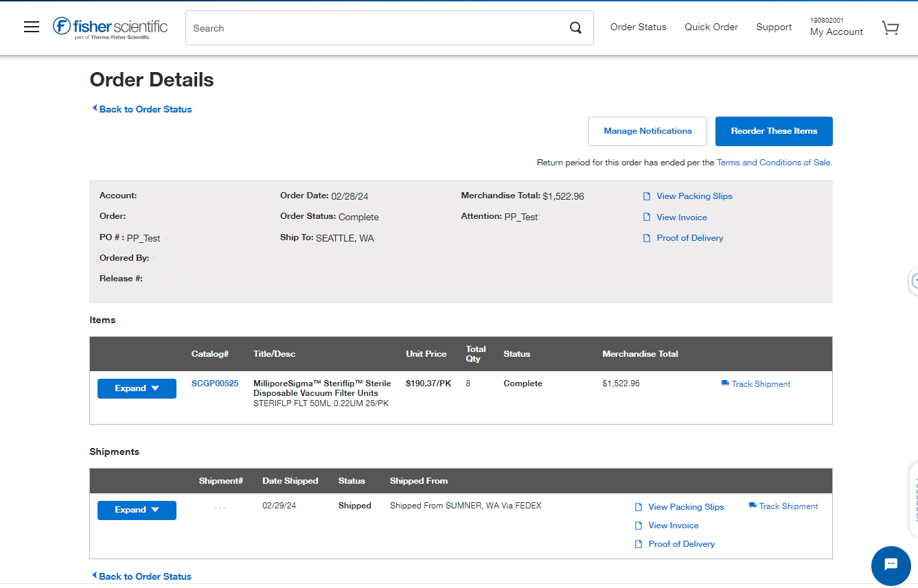
Task: Open Order Status from the top menu
Action: [638, 27]
